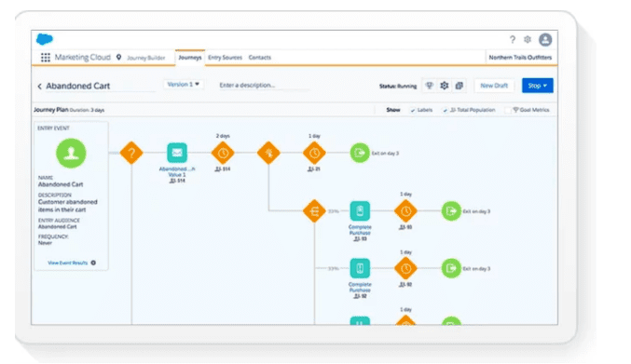631x364 pixels.
Task: Open journey settings gear icon
Action: click(x=445, y=85)
